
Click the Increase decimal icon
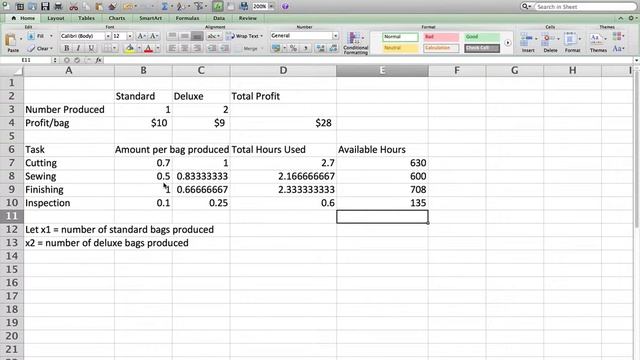321,48
